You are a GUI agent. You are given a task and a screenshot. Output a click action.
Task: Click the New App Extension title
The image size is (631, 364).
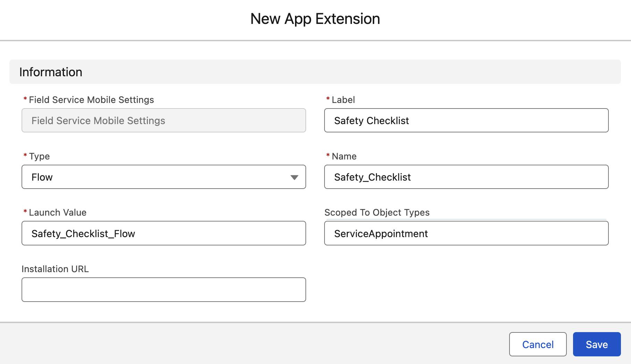click(315, 19)
